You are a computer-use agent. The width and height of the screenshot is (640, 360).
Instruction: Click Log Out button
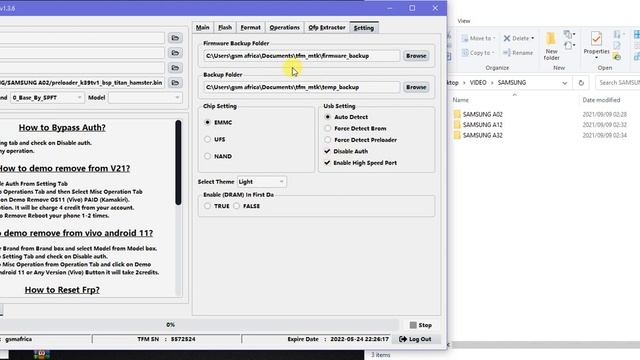415,339
